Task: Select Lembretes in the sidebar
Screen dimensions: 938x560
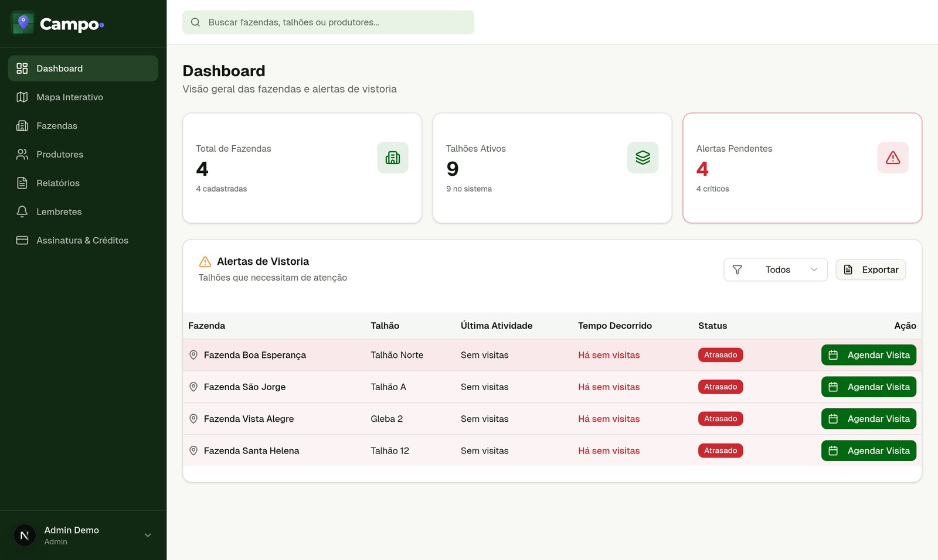Action: (x=83, y=212)
